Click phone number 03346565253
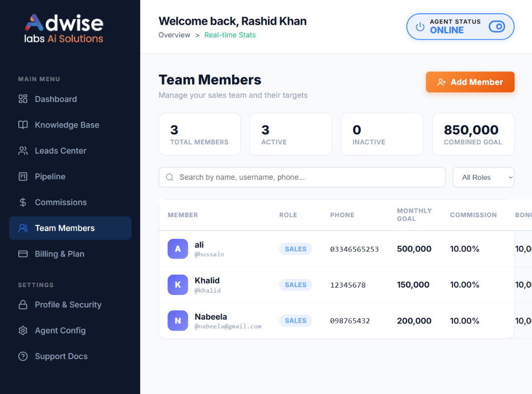Screen dimensions: 532x394 tap(354, 249)
